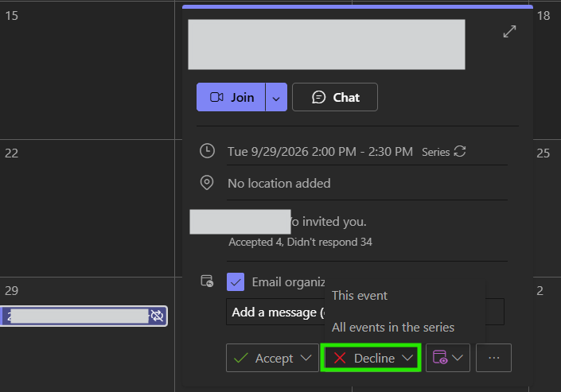The height and width of the screenshot is (392, 561).
Task: Click the clock time icon
Action: (207, 151)
